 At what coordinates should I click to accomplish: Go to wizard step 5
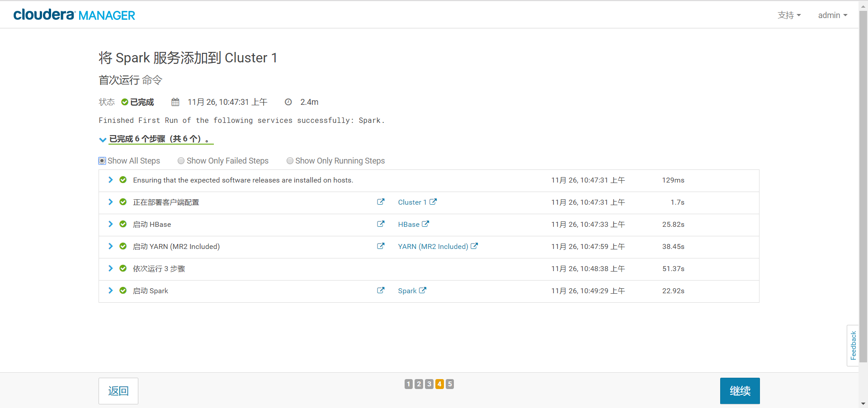[x=450, y=384]
